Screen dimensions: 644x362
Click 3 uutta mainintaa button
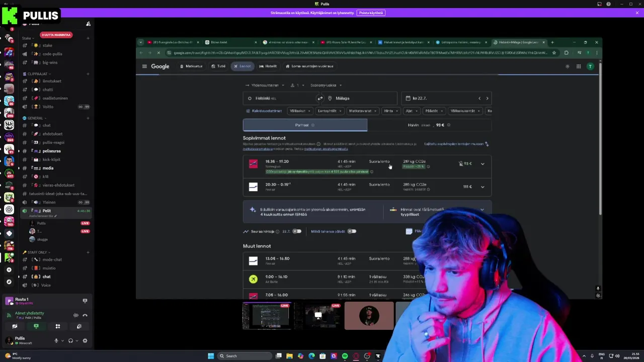click(x=56, y=35)
